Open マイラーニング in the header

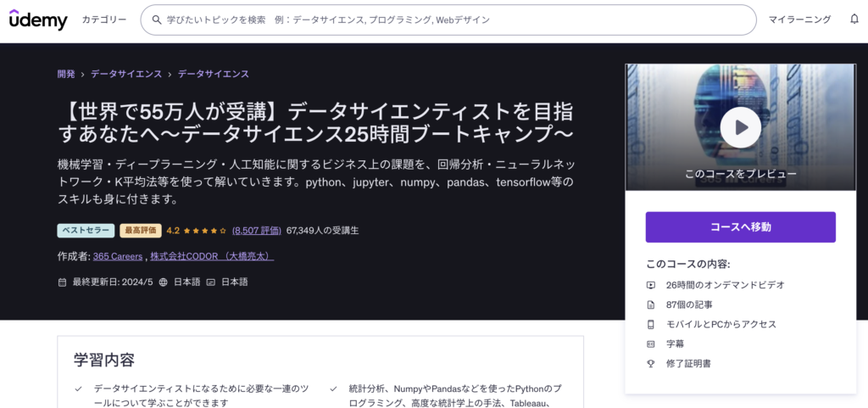click(x=800, y=20)
